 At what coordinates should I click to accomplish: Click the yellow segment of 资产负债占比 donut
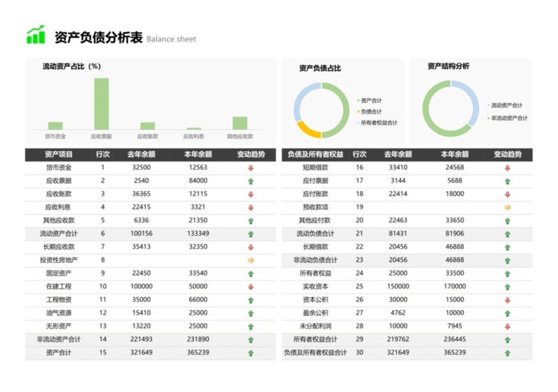click(308, 130)
